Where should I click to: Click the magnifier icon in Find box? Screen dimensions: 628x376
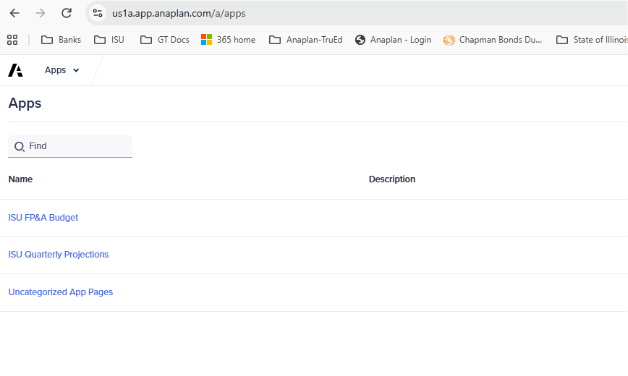tap(19, 147)
